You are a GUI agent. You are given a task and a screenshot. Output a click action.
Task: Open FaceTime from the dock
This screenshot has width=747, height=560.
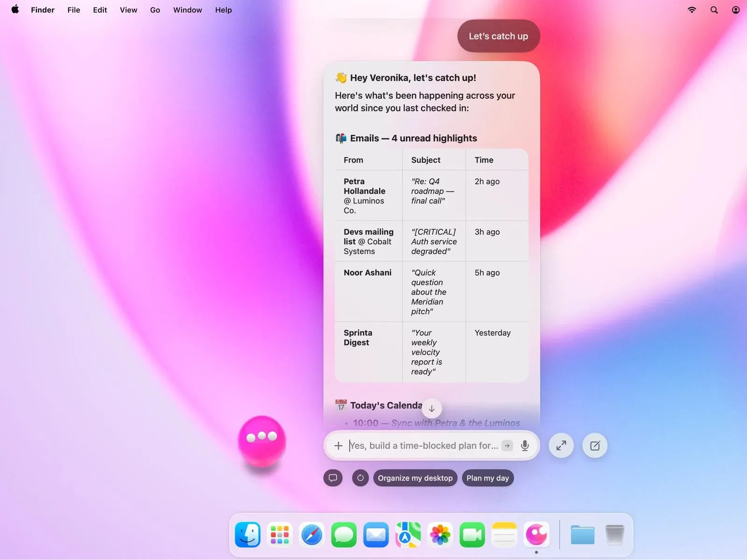[x=472, y=535]
